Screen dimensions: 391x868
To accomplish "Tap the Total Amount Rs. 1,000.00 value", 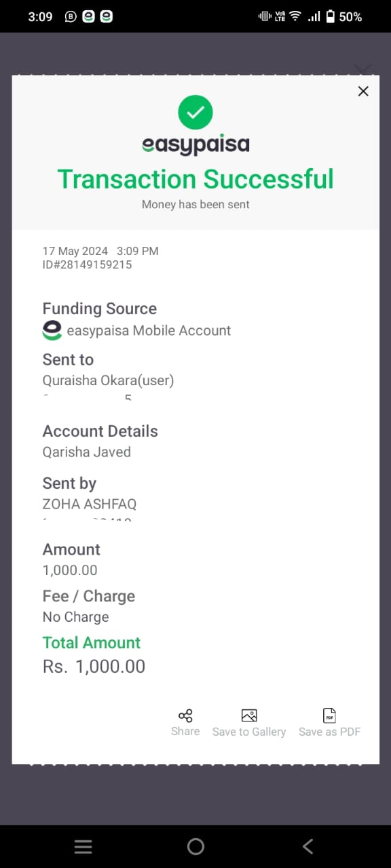I will click(94, 667).
